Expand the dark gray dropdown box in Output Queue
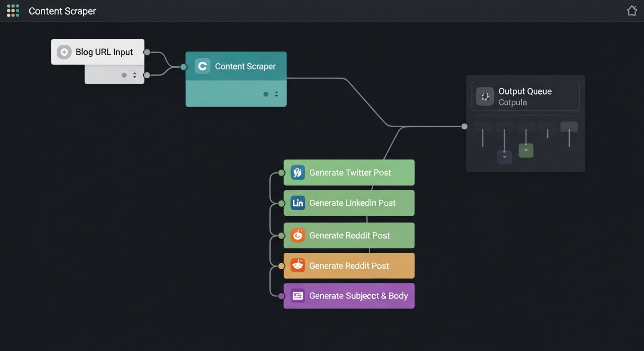Screen dimensions: 644x351 pyautogui.click(x=504, y=157)
